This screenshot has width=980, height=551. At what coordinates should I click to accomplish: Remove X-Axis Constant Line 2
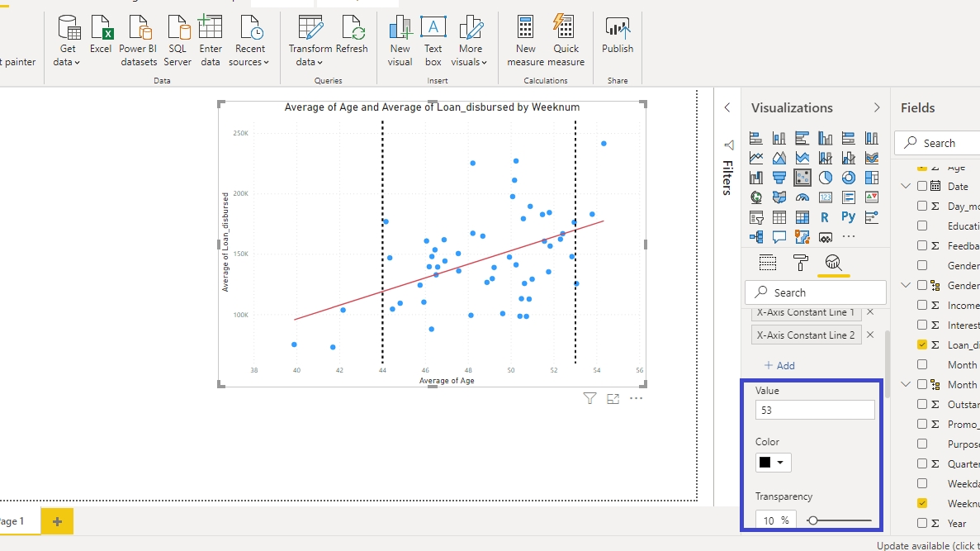point(869,335)
